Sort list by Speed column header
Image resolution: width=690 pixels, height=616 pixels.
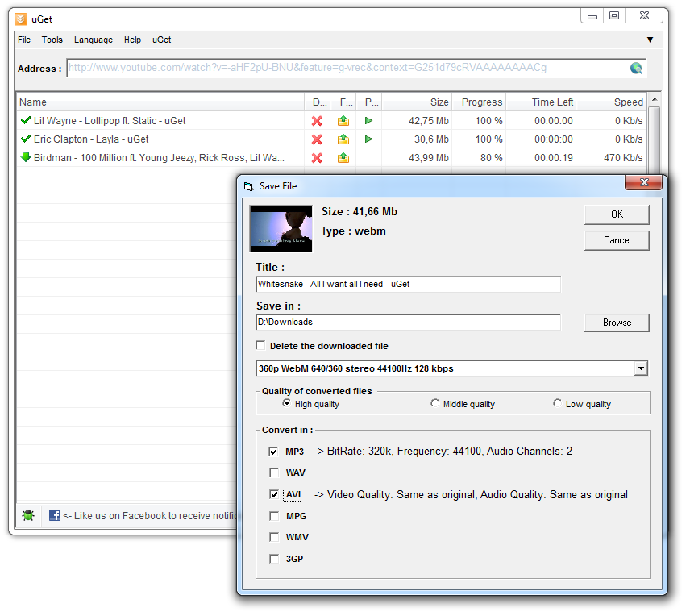[611, 102]
